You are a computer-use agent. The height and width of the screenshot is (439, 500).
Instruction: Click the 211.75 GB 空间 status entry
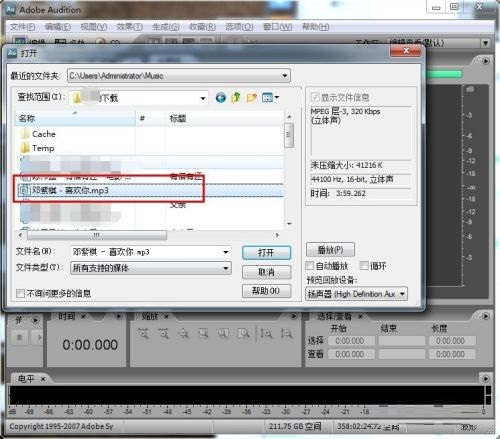(x=295, y=426)
